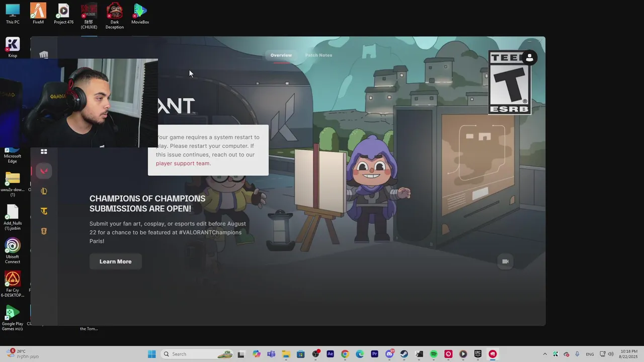
Task: Select the Teamfight Tactics sidebar icon
Action: pyautogui.click(x=44, y=211)
